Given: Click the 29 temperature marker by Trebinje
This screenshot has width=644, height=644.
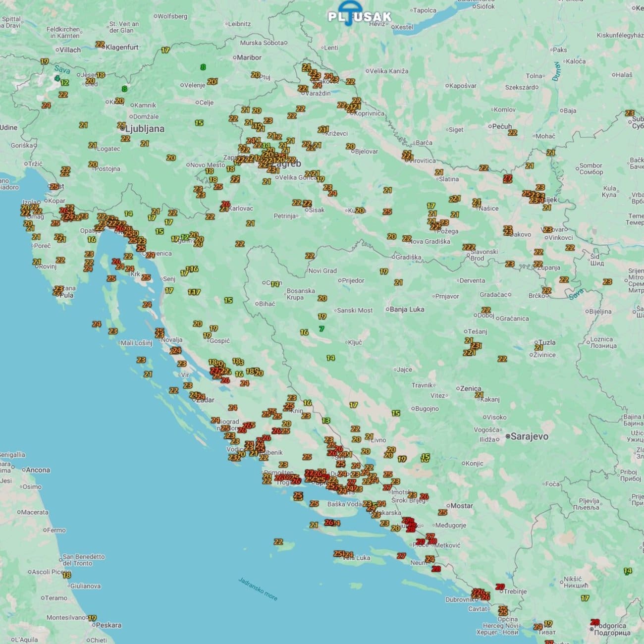Looking at the screenshot, I should (x=500, y=587).
